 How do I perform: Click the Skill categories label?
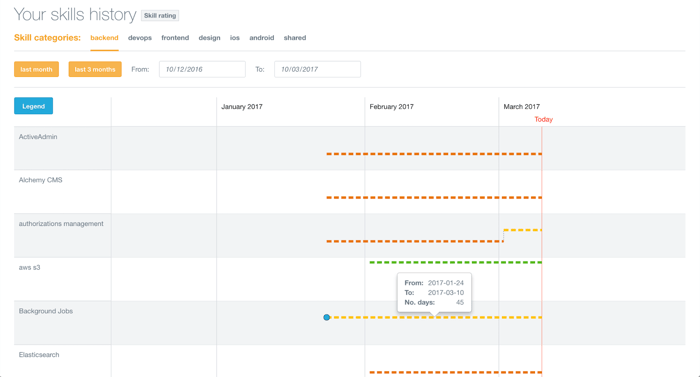[x=47, y=38]
